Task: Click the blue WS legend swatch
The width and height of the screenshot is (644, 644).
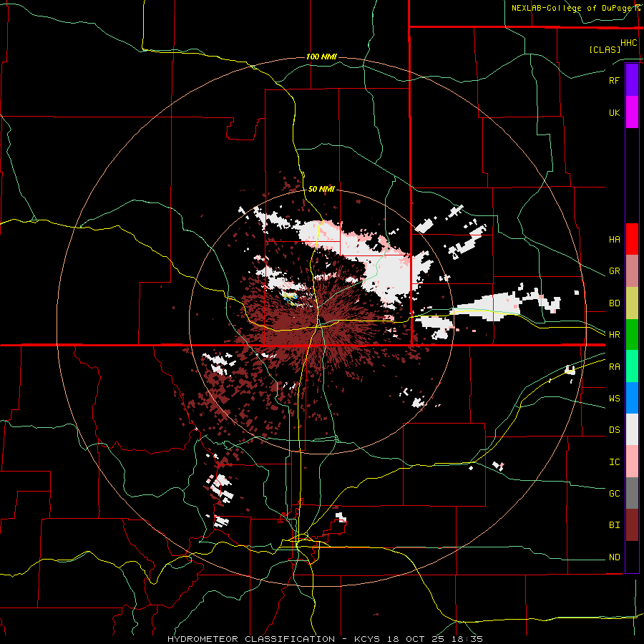Action: pyautogui.click(x=632, y=398)
